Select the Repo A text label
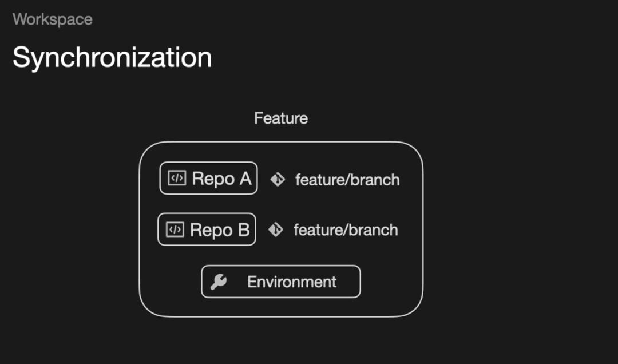Viewport: 618px width, 364px height. click(221, 179)
